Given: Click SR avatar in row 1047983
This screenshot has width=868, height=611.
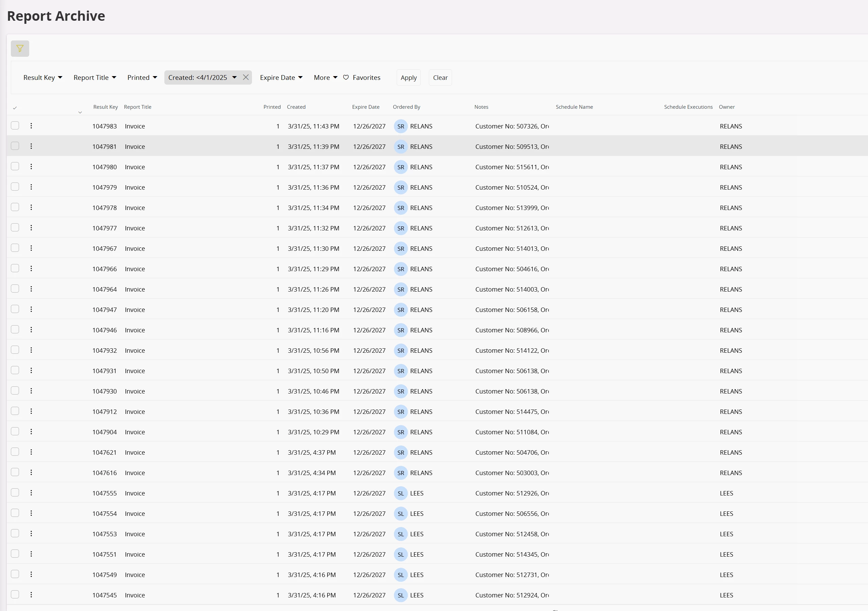Looking at the screenshot, I should pos(401,126).
